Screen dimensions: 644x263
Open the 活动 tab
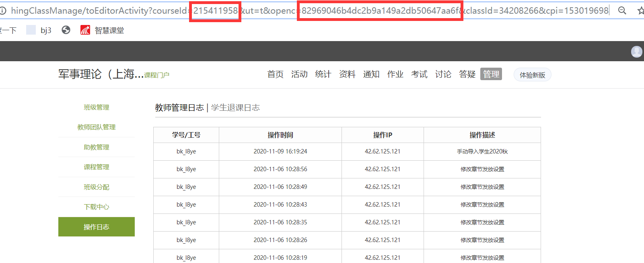pos(299,74)
